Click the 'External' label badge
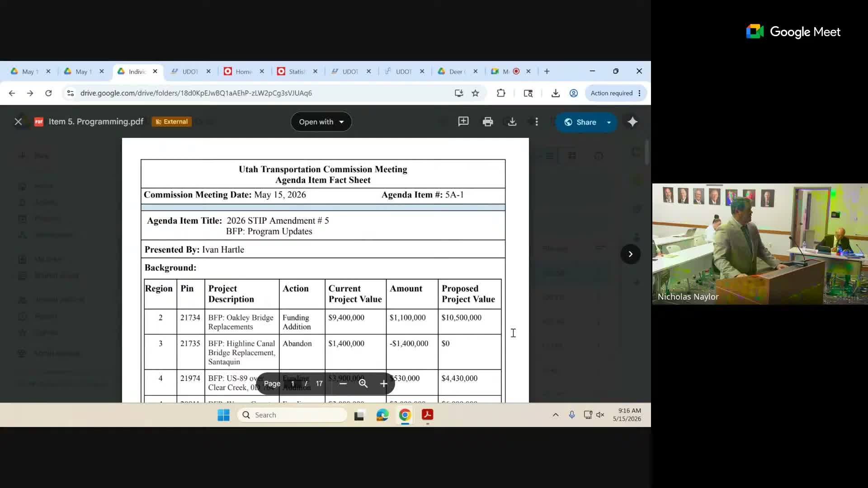868x488 pixels. click(x=171, y=122)
